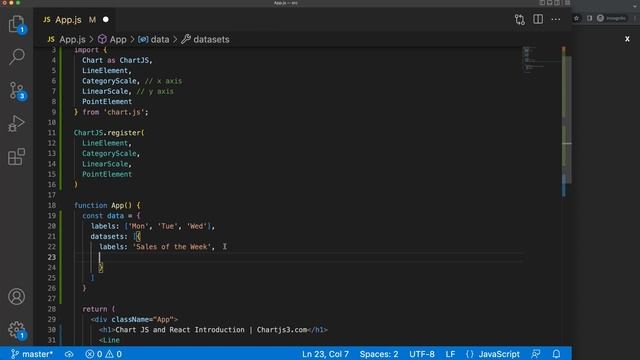
Task: Click on the h1 Chart JS heading line
Action: pos(213,330)
